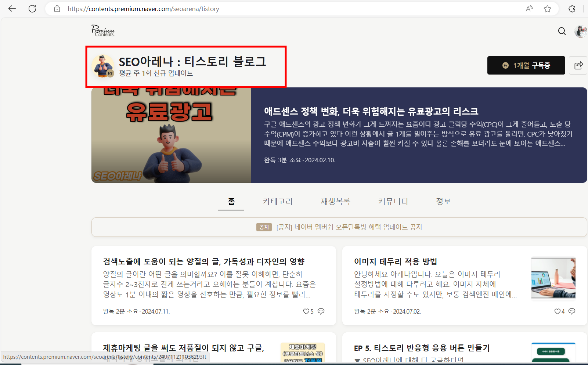Open the user profile avatar at top right
The width and height of the screenshot is (588, 365).
[581, 32]
